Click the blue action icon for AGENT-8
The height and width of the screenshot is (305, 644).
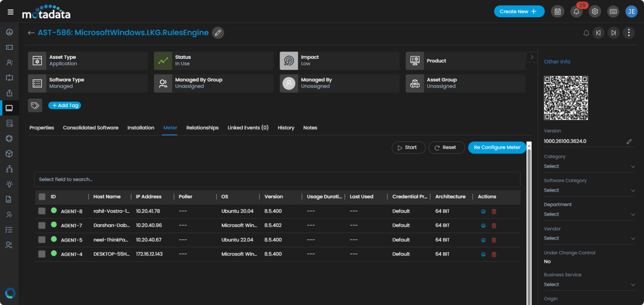point(483,211)
